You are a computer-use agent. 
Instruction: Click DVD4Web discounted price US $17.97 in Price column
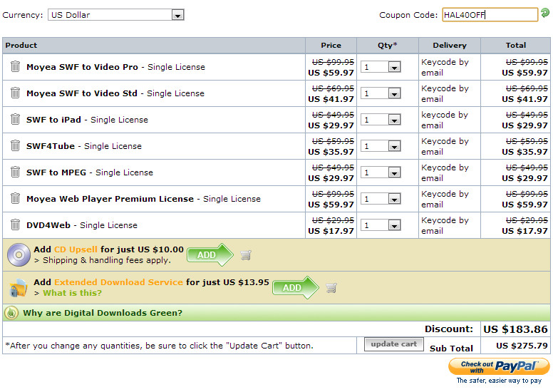coord(331,231)
